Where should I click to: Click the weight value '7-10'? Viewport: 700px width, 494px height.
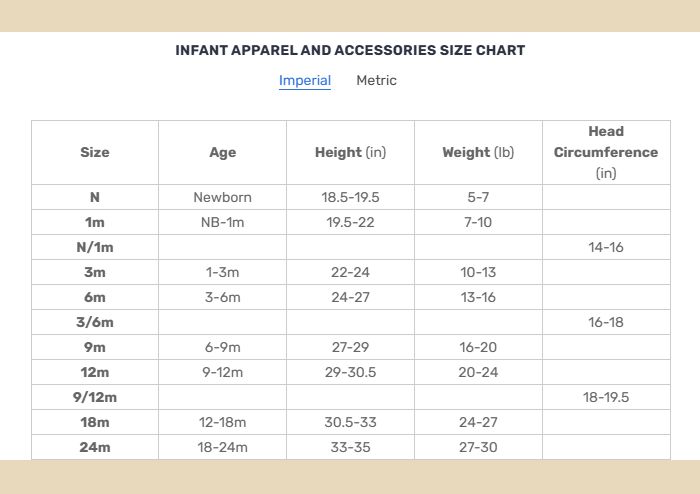click(478, 222)
